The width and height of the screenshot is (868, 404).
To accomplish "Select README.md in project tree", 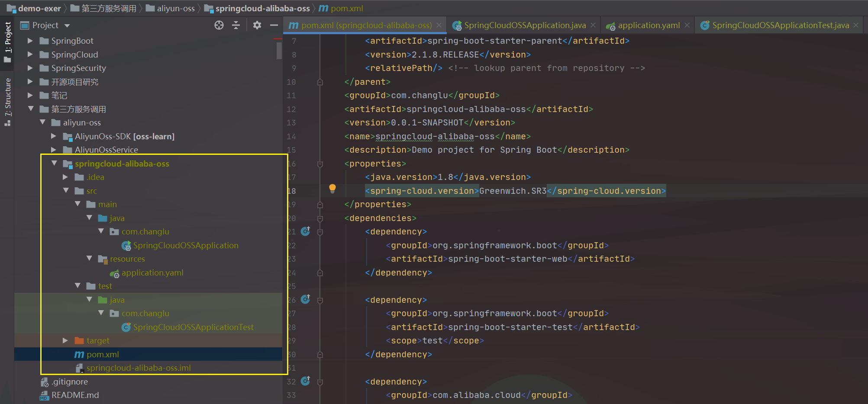I will coord(70,395).
